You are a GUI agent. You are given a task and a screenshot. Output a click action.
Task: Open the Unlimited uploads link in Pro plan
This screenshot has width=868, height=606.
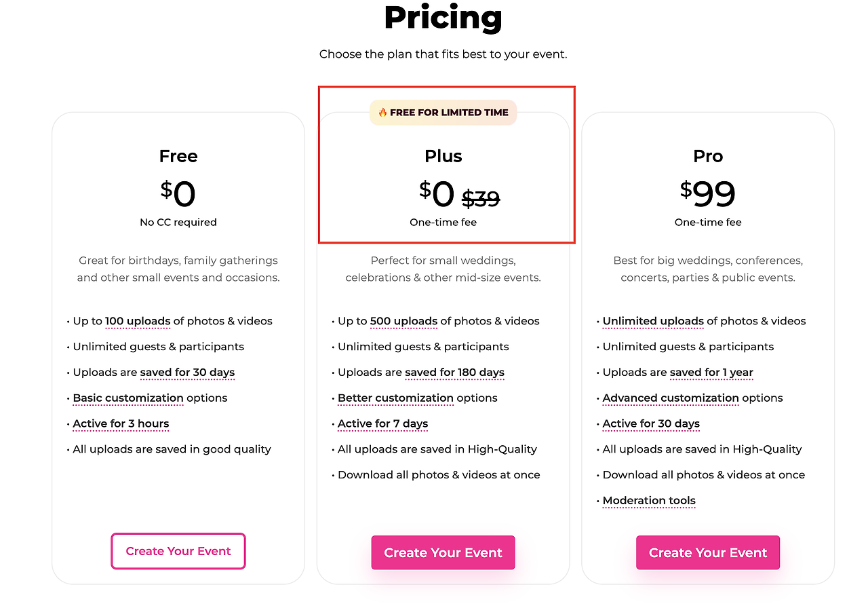(x=652, y=321)
